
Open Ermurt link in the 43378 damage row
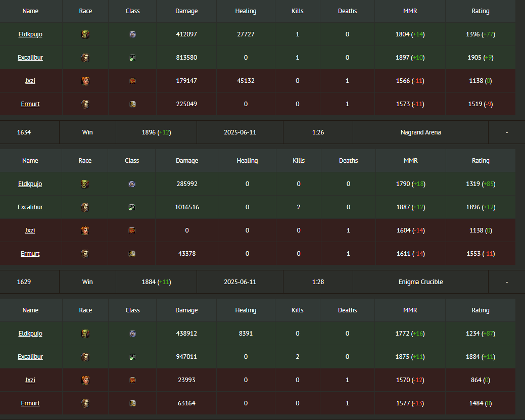point(30,254)
